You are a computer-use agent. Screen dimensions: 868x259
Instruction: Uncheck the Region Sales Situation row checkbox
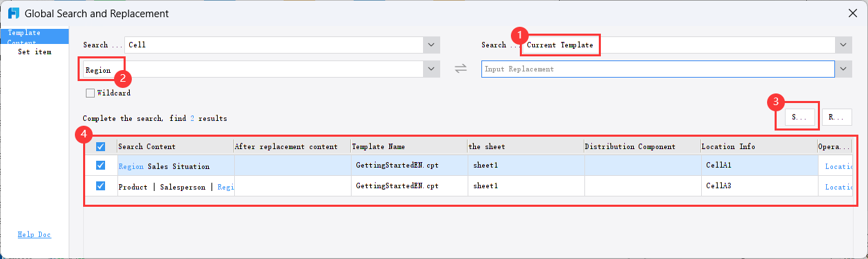click(101, 166)
